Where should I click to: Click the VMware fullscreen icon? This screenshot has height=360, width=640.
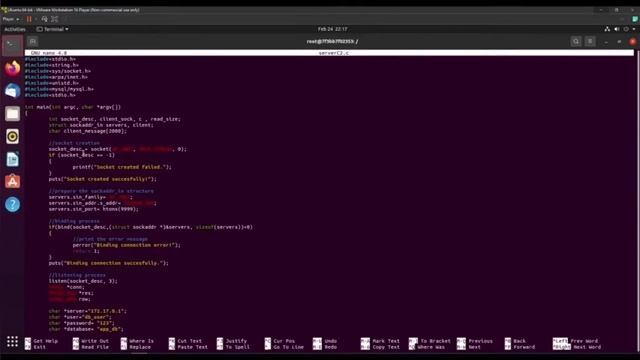click(x=54, y=19)
